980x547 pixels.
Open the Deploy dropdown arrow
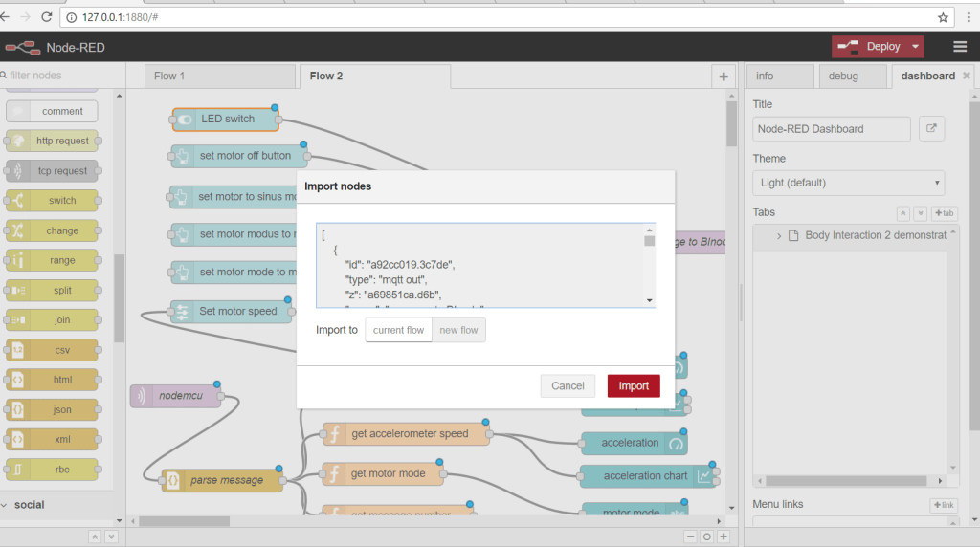click(x=916, y=47)
